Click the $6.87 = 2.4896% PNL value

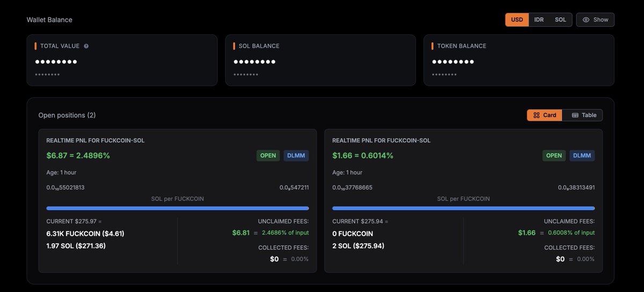(78, 155)
